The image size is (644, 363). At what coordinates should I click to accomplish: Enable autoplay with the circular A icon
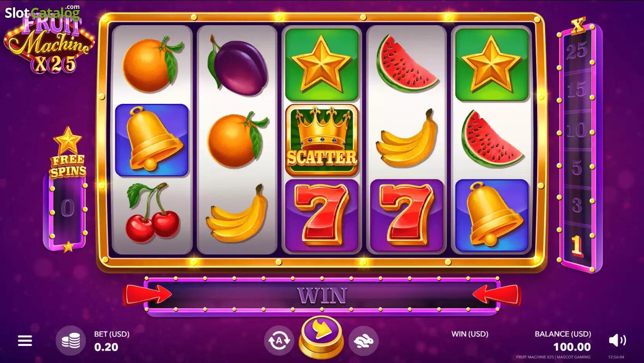[x=279, y=341]
